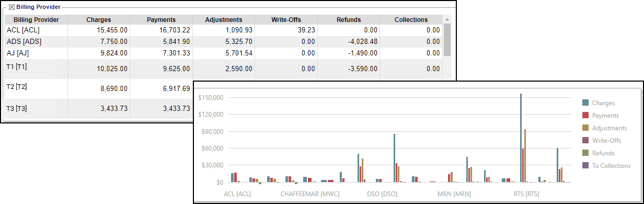Viewport: 644px width, 204px height.
Task: Toggle Adjustments legend swatch
Action: click(x=586, y=128)
